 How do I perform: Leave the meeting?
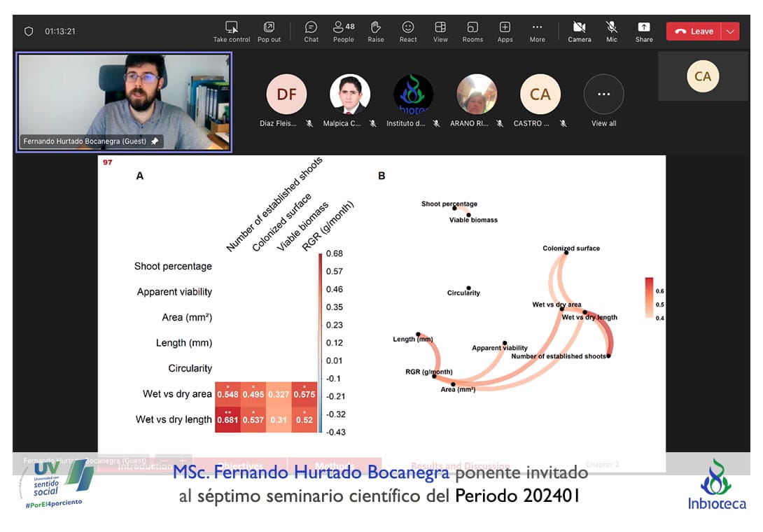tap(694, 31)
